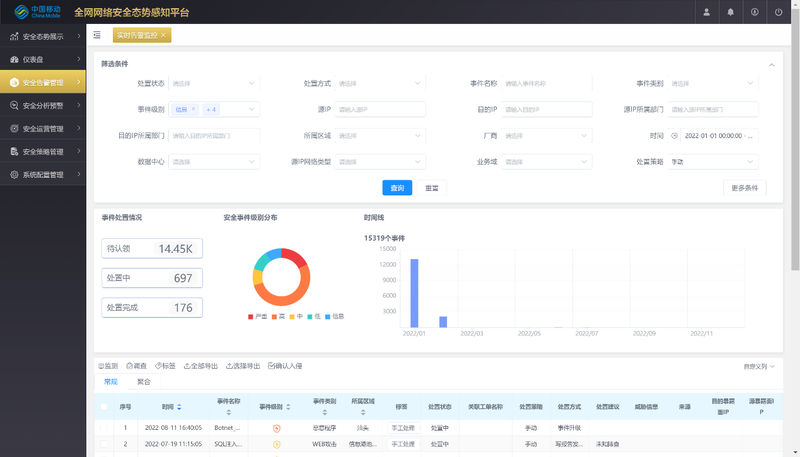
Task: Sort table by 事件级别 column arrows
Action: [288, 407]
